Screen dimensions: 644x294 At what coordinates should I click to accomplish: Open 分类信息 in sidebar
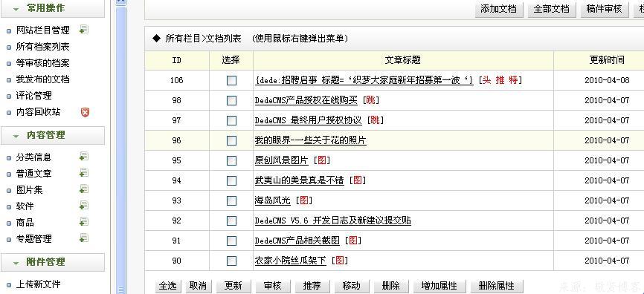pos(33,157)
